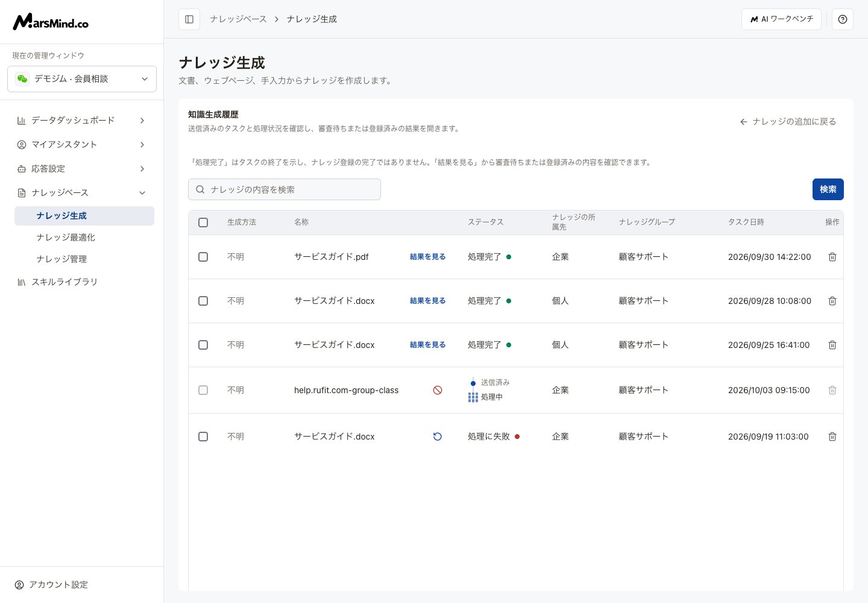Screen dimensions: 868x603
Task: Click the ステータス column header
Action: [486, 223]
